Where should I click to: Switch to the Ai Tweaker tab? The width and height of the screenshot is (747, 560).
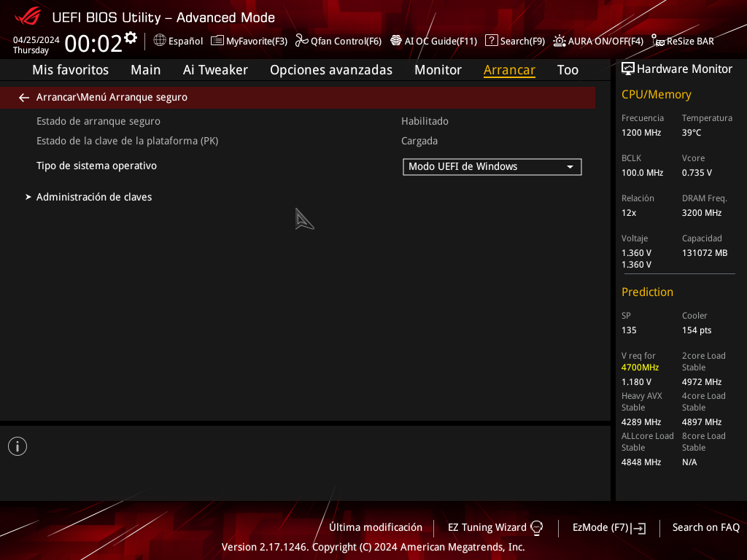tap(215, 69)
